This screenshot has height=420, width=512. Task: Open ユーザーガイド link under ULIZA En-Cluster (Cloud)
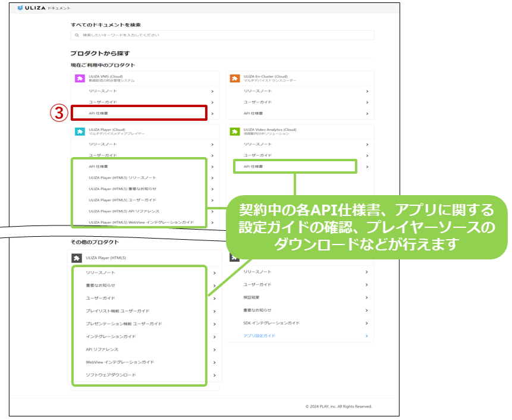click(257, 102)
